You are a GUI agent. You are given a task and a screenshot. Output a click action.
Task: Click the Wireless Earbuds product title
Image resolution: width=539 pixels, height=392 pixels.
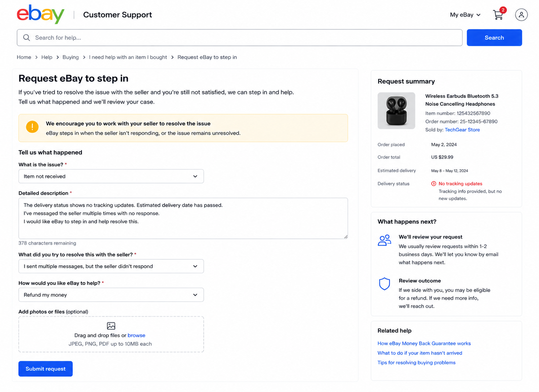tap(462, 100)
